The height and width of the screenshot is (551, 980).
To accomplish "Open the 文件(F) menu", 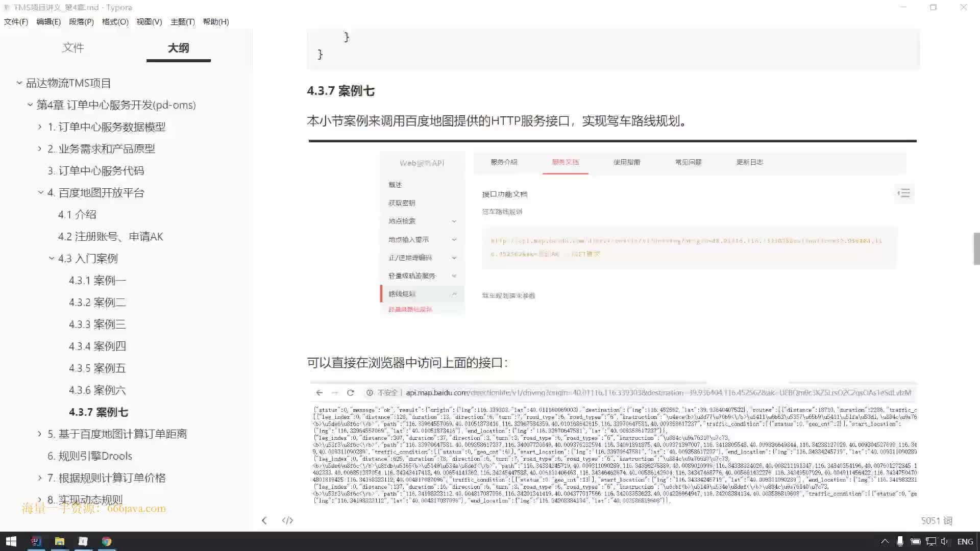I will 16,21.
